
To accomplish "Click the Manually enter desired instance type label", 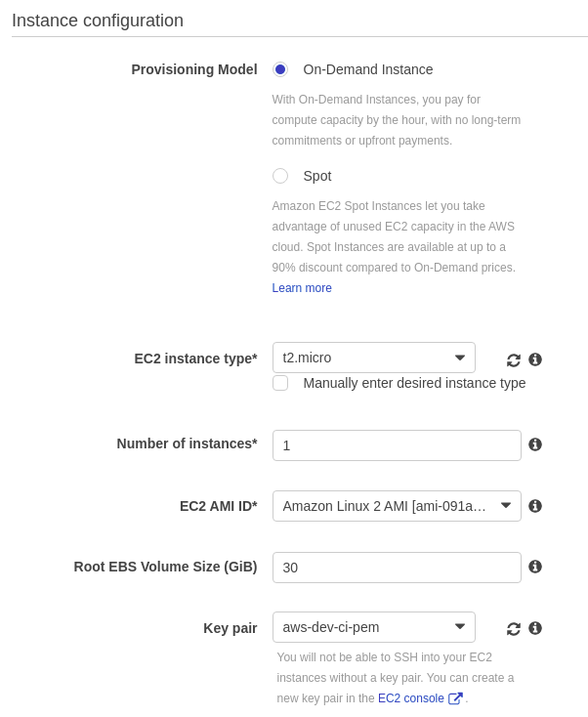I will [414, 383].
